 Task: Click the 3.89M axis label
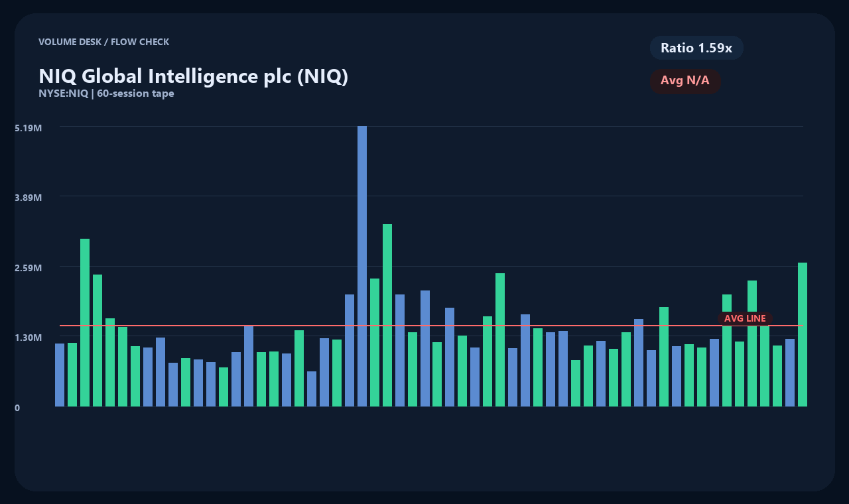pyautogui.click(x=29, y=198)
